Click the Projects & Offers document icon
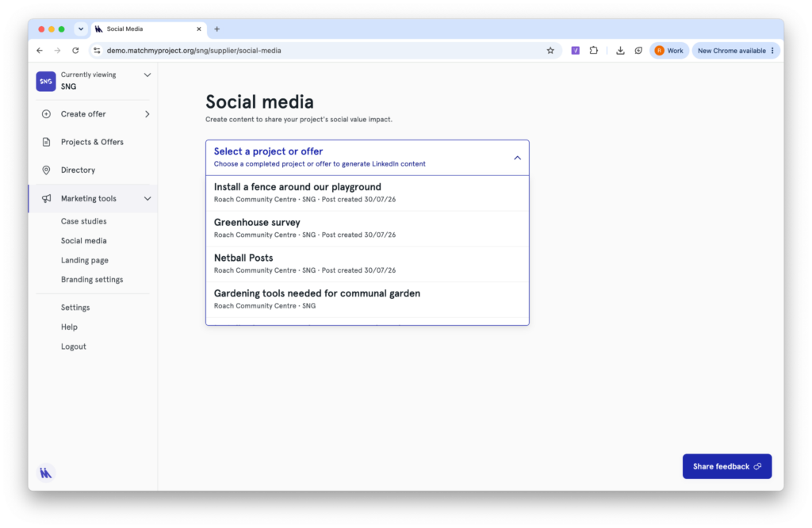 [46, 142]
